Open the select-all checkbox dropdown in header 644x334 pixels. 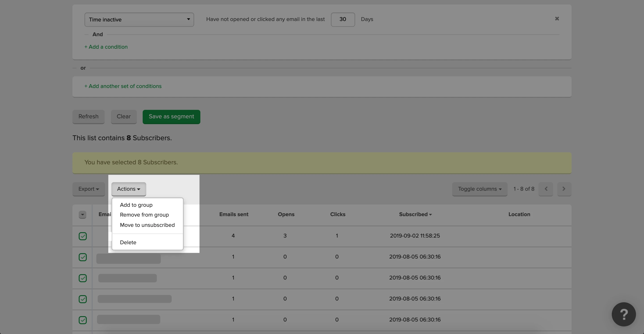[x=83, y=214]
